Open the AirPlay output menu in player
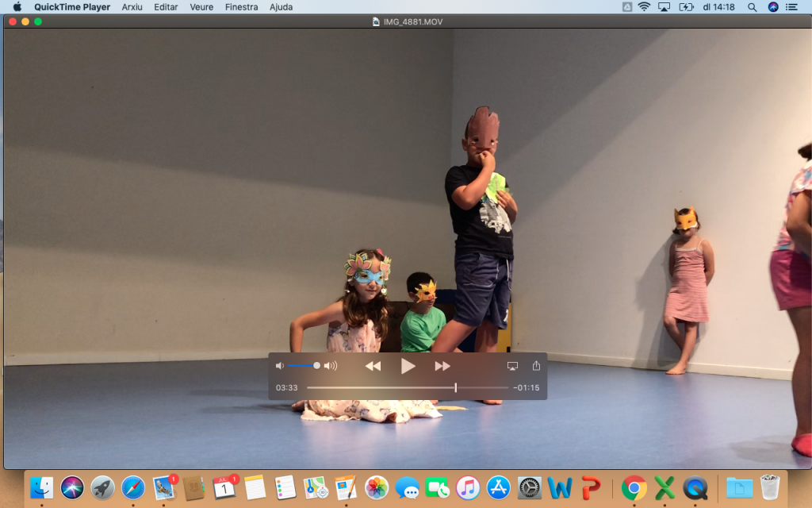 click(x=512, y=366)
